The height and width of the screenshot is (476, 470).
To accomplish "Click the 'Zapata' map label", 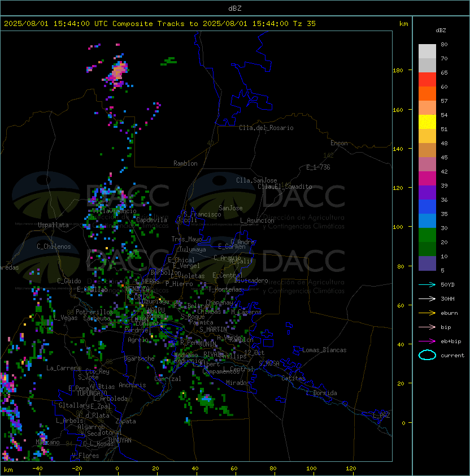I will tap(125, 421).
